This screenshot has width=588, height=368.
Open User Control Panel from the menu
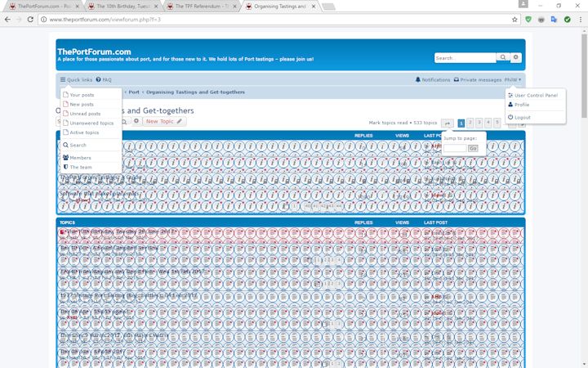(x=536, y=96)
